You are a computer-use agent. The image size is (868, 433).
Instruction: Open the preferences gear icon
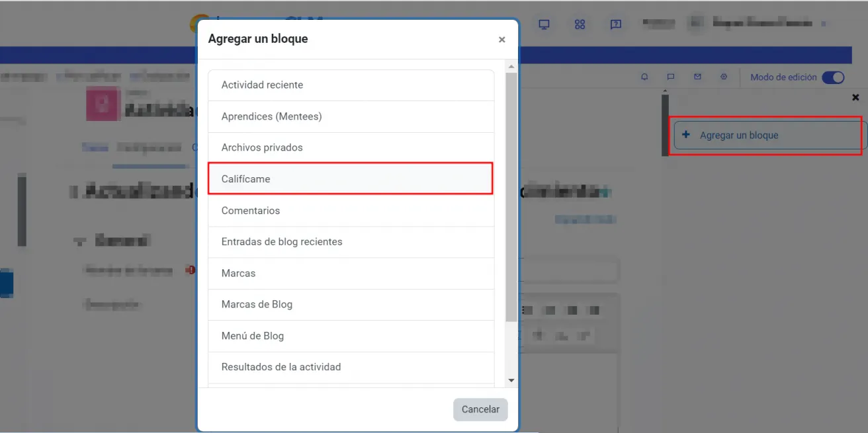(x=724, y=77)
